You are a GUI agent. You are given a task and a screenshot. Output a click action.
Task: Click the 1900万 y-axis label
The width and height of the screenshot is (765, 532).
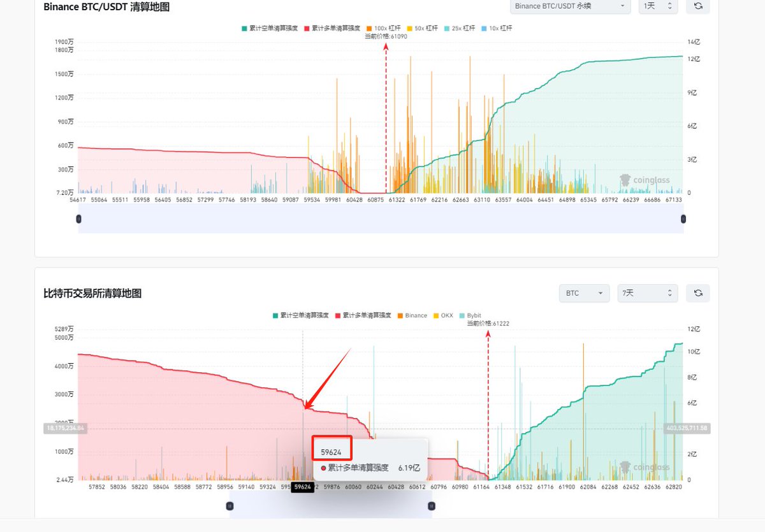point(65,42)
